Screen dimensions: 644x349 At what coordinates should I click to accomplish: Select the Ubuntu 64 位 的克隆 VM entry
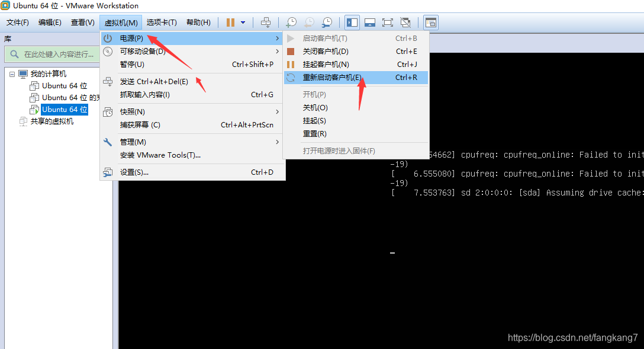(70, 98)
